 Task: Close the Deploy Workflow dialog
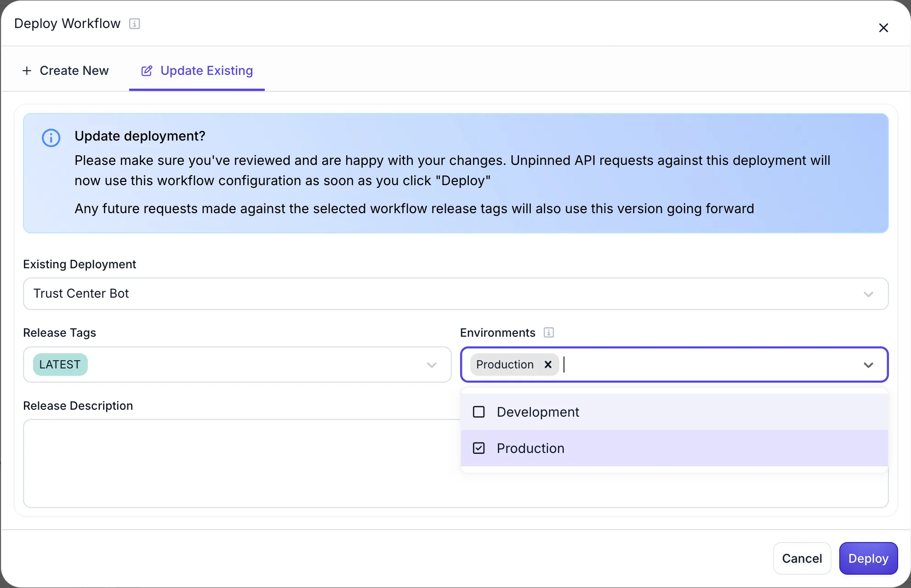coord(883,28)
